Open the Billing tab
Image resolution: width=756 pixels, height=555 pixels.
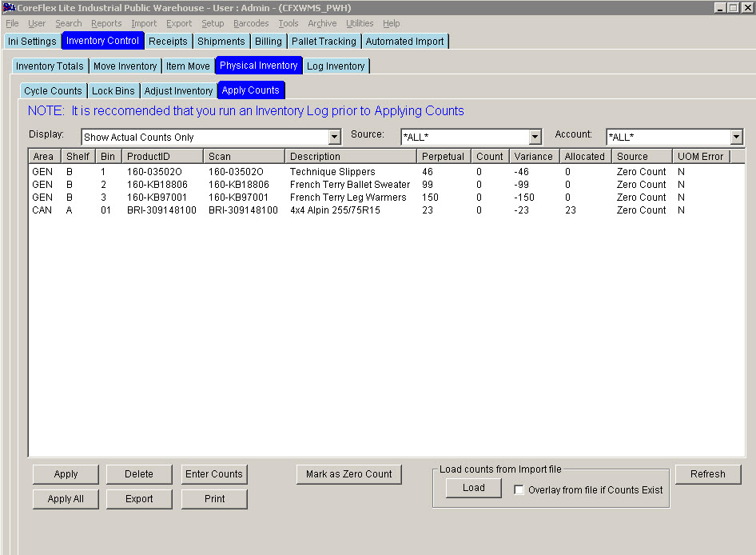pos(269,42)
